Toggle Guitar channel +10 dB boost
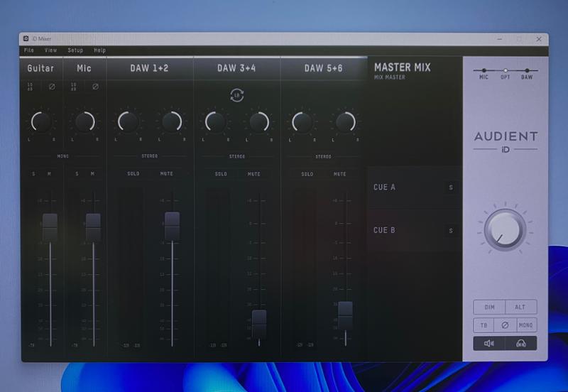This screenshot has height=392, width=568. [x=30, y=87]
